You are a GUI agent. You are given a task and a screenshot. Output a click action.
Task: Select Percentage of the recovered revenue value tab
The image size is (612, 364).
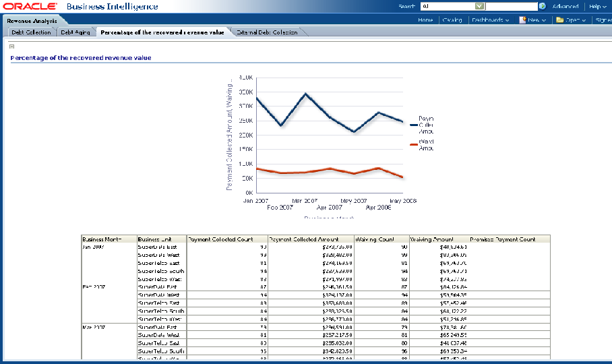(162, 32)
